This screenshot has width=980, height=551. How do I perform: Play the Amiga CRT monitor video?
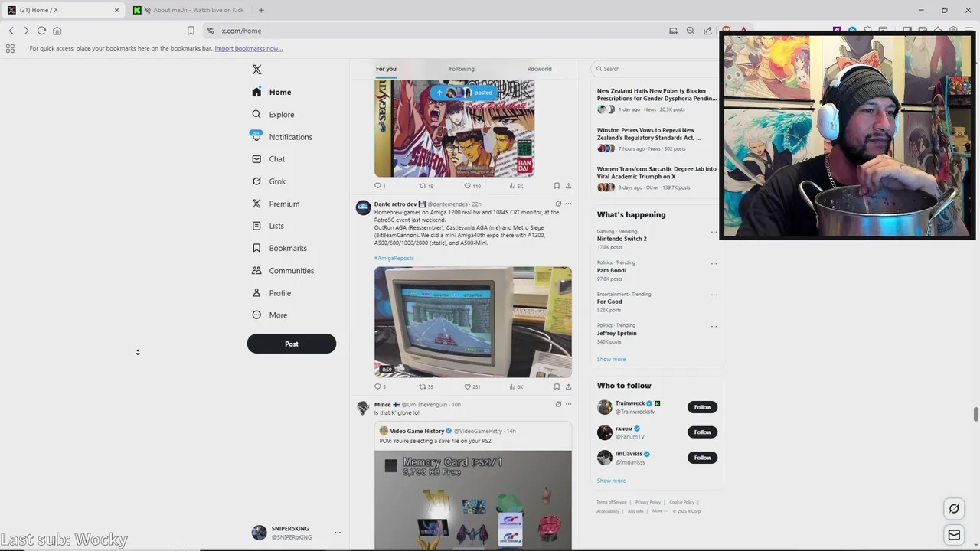[473, 322]
